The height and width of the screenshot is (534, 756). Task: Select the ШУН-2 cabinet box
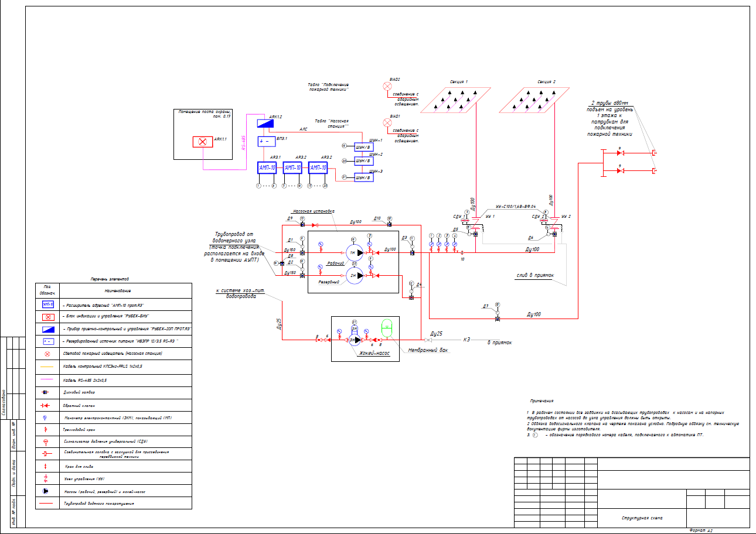(x=363, y=161)
